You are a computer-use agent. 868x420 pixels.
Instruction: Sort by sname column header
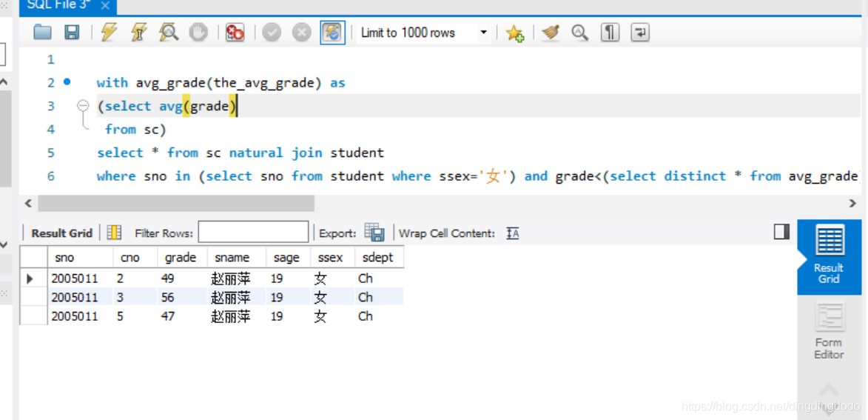click(x=236, y=258)
